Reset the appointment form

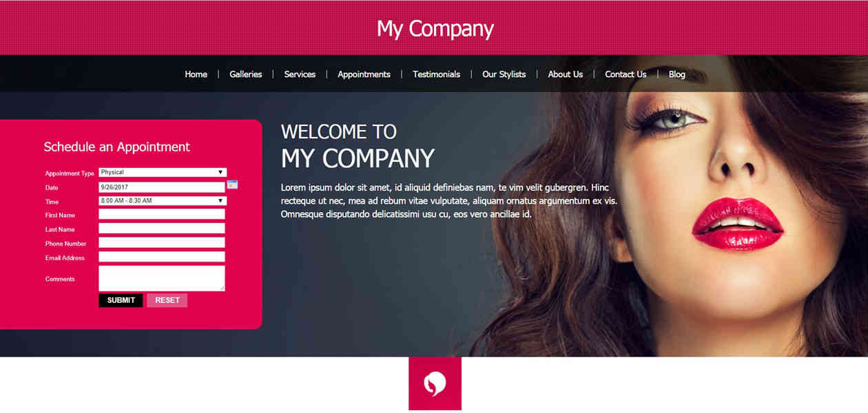coord(167,300)
